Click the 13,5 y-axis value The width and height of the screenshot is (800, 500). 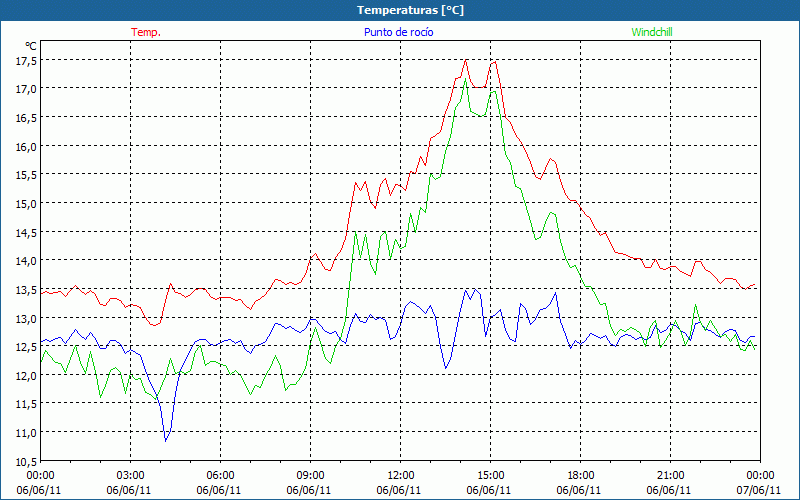click(x=26, y=290)
